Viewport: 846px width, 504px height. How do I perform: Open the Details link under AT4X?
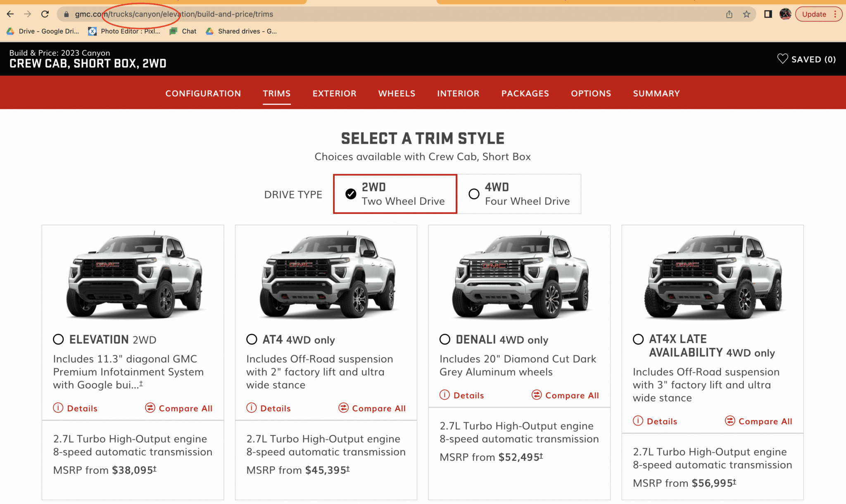tap(662, 421)
